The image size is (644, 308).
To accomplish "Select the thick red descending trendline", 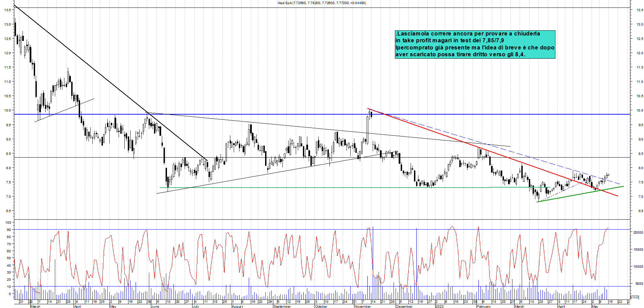I will (492, 152).
